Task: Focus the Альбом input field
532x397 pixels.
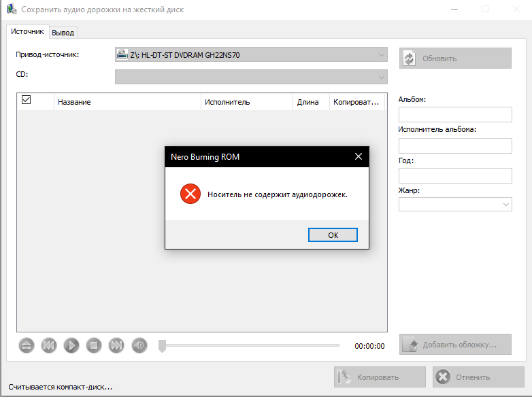Action: (x=455, y=115)
